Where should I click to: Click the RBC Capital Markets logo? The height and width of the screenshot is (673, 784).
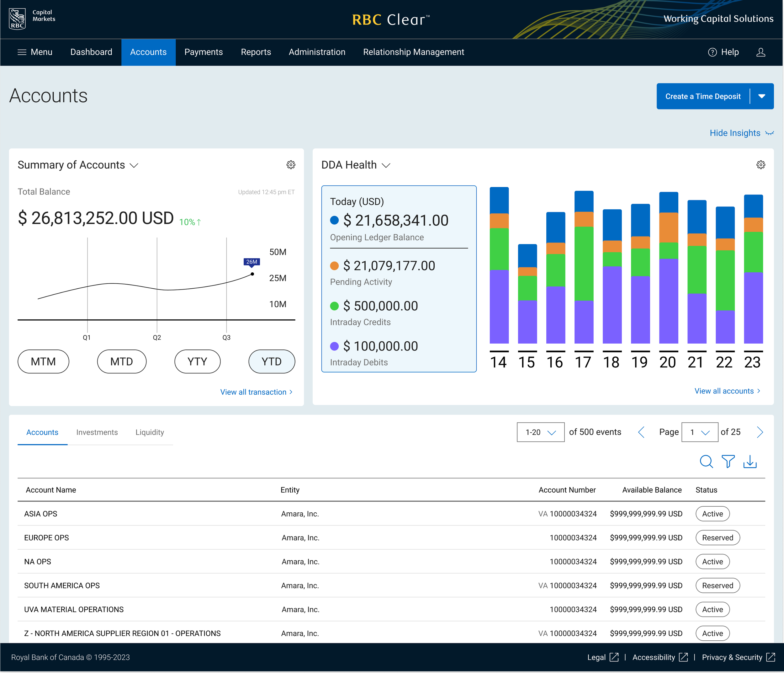18,19
